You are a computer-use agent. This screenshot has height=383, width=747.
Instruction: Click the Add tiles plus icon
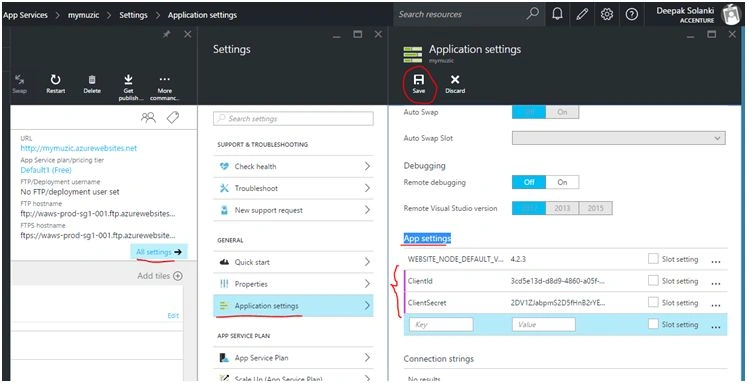pos(178,276)
